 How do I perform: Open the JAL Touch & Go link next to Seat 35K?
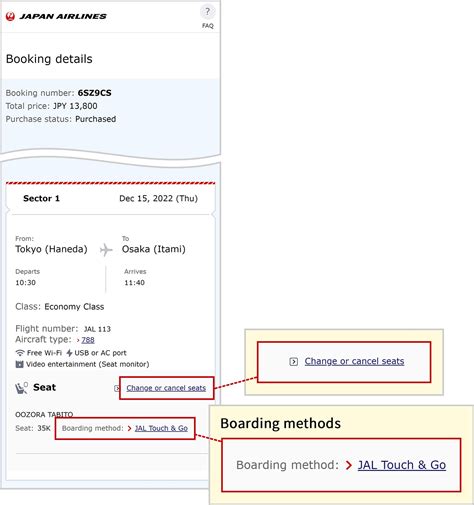161,428
